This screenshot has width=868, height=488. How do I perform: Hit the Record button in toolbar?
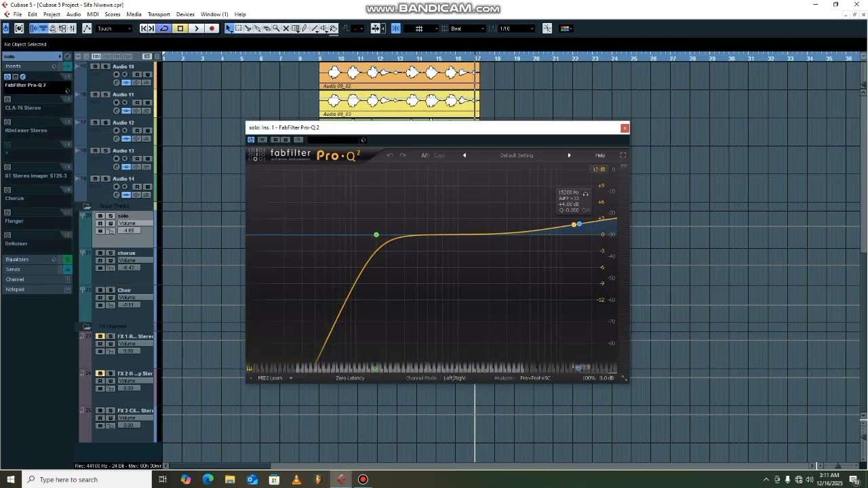click(x=212, y=28)
